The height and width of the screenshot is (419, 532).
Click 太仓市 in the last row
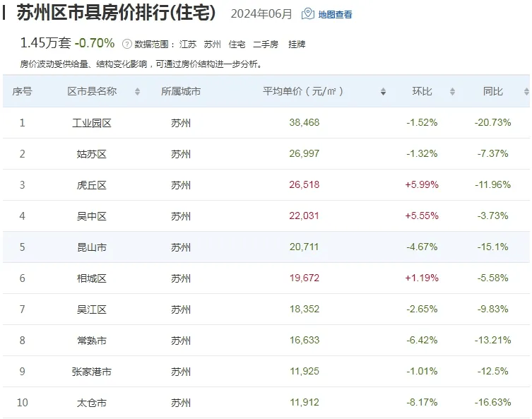tap(92, 403)
